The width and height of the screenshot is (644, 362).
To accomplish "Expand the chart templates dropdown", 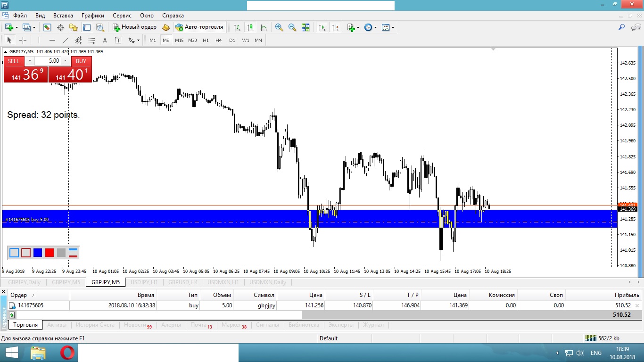I will pyautogui.click(x=393, y=27).
